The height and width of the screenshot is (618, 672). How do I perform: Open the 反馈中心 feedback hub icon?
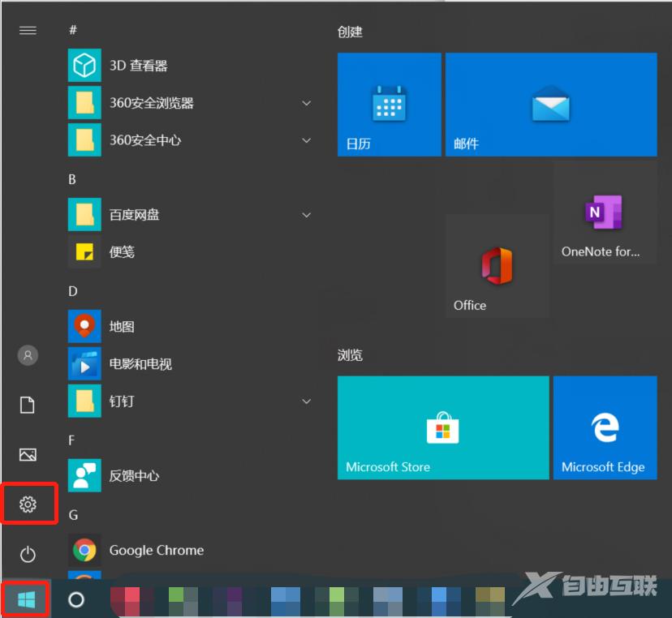[84, 475]
